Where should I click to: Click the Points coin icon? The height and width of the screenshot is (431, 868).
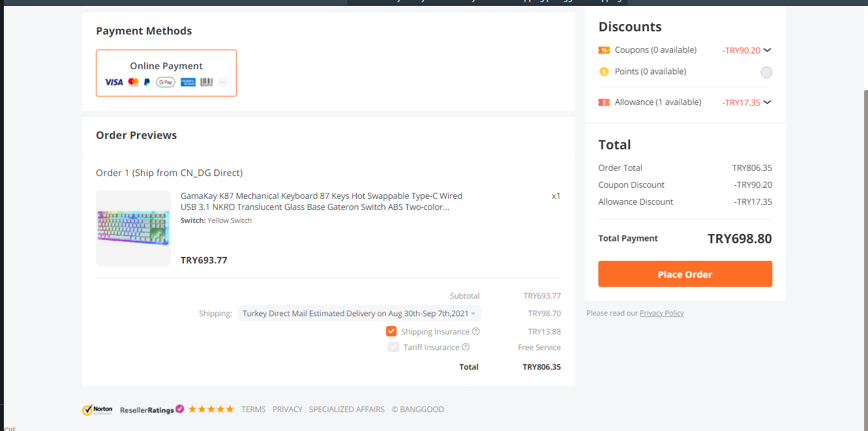pyautogui.click(x=604, y=72)
